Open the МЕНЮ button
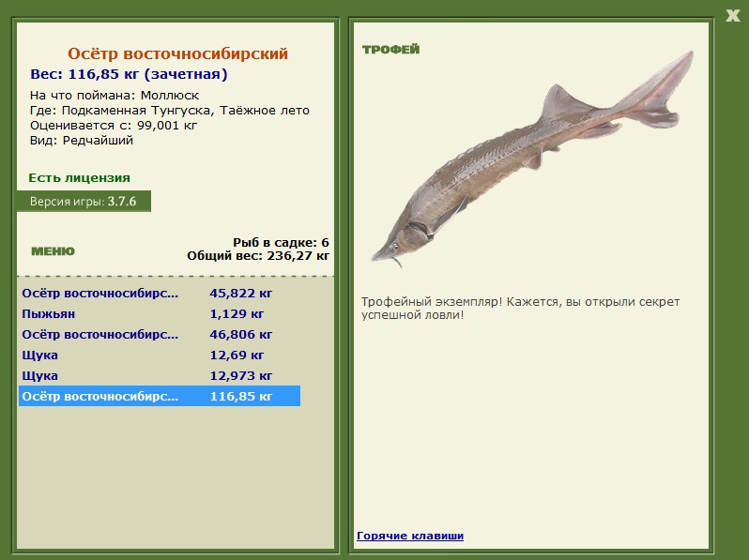The width and height of the screenshot is (749, 560). (x=53, y=251)
